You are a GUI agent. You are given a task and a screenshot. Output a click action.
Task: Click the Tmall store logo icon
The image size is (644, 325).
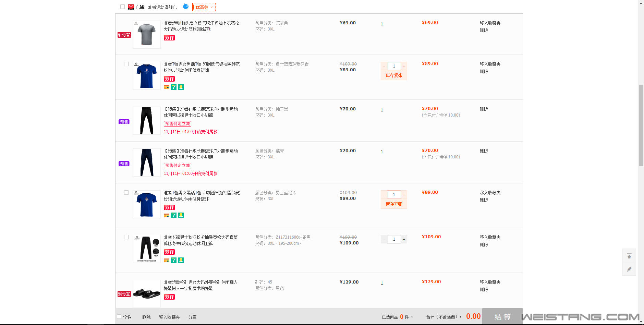click(131, 7)
